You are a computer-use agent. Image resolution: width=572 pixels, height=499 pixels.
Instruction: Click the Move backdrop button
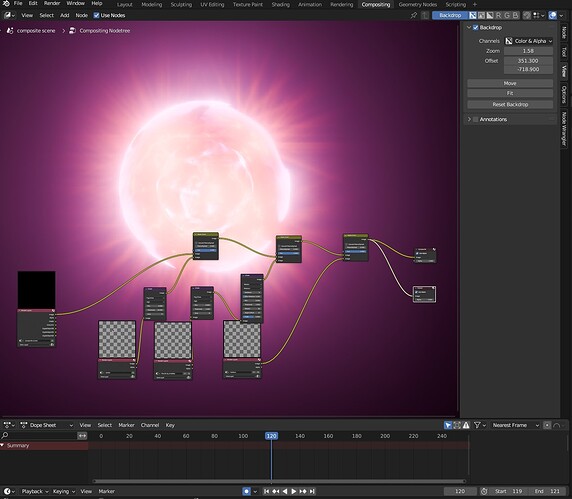pos(510,83)
